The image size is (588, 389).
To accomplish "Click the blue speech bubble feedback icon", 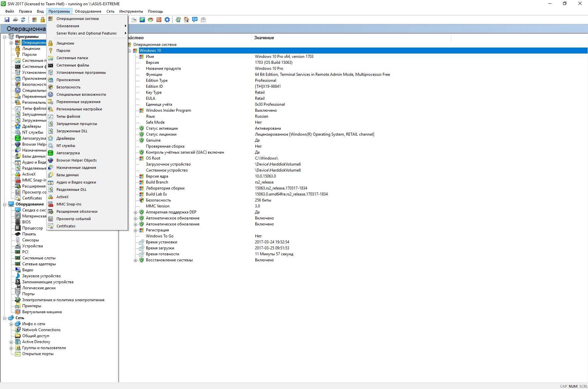I will point(195,20).
